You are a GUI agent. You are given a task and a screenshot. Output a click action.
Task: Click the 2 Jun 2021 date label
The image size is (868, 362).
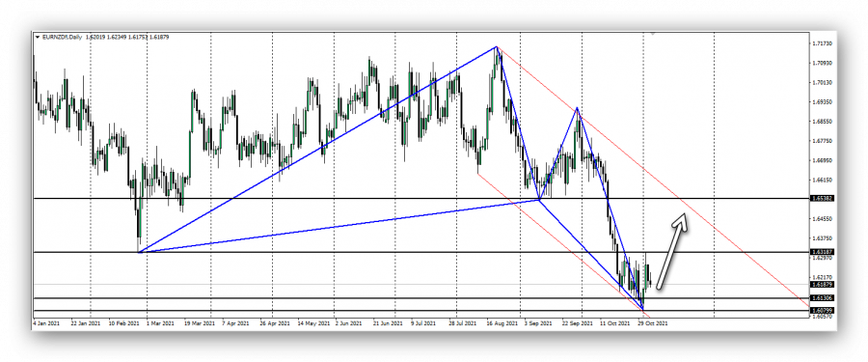350,322
